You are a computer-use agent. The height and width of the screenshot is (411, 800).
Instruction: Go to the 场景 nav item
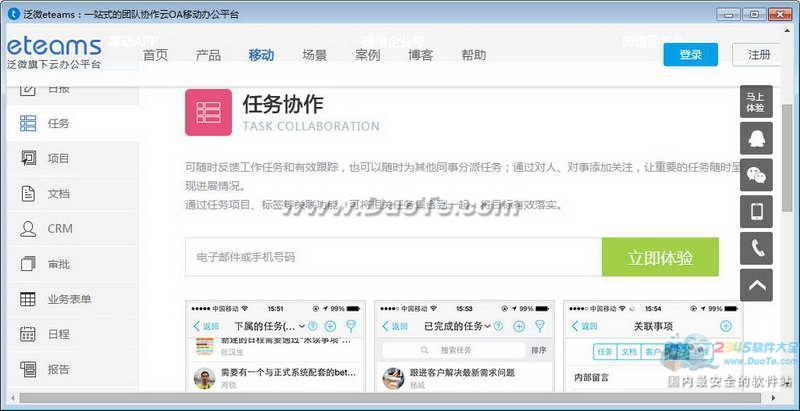[x=314, y=55]
